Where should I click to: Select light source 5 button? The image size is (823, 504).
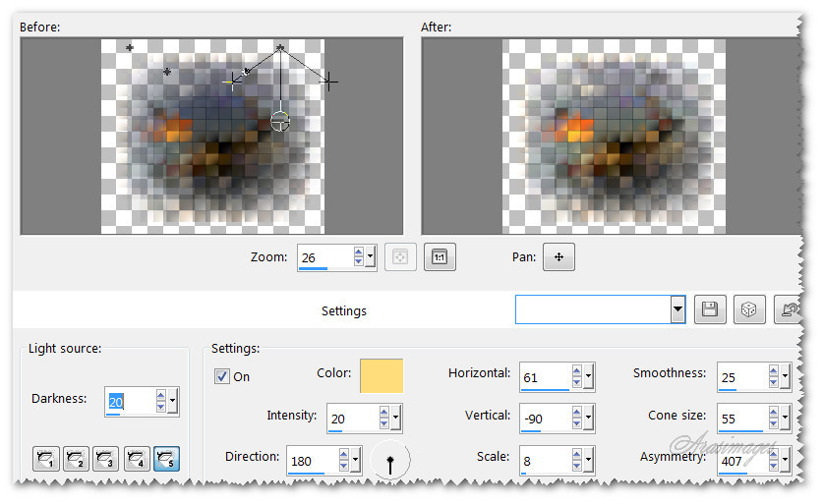[x=167, y=459]
